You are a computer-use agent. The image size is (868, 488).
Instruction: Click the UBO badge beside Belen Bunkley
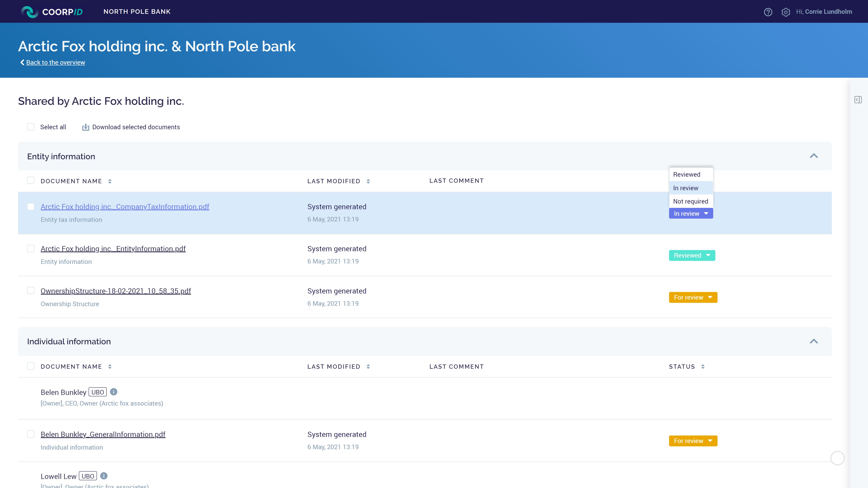click(98, 392)
